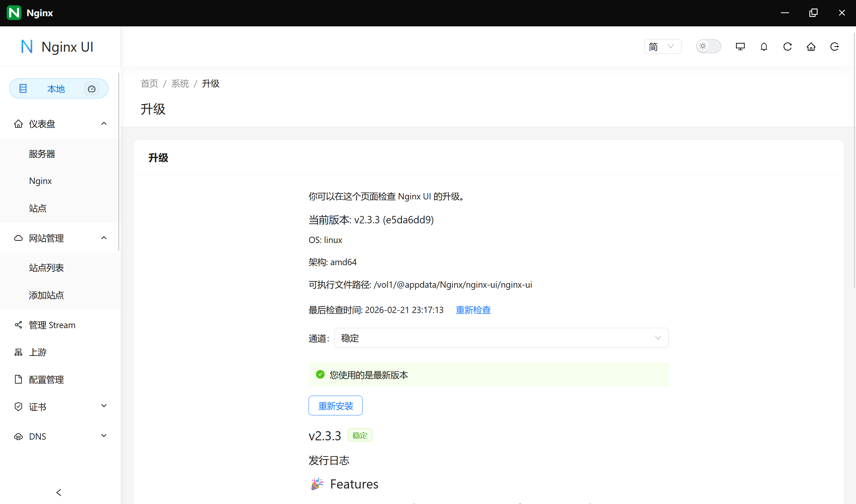Click the 重新检查 recheck link

click(x=473, y=310)
